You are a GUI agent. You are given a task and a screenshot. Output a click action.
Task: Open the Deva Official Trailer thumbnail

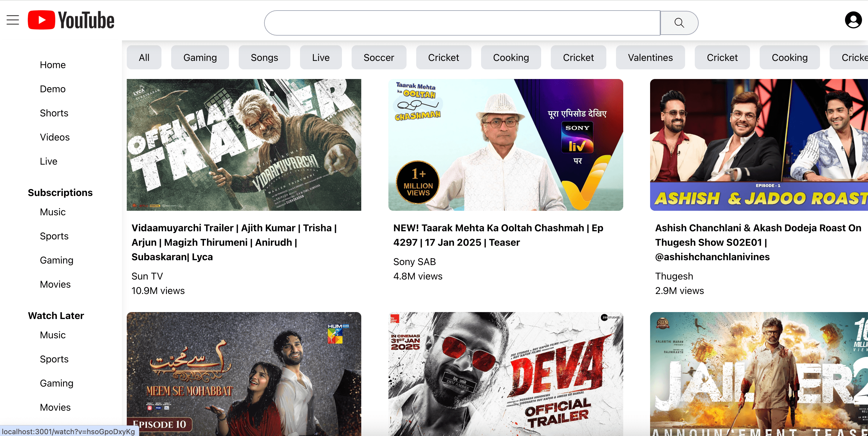coord(506,374)
